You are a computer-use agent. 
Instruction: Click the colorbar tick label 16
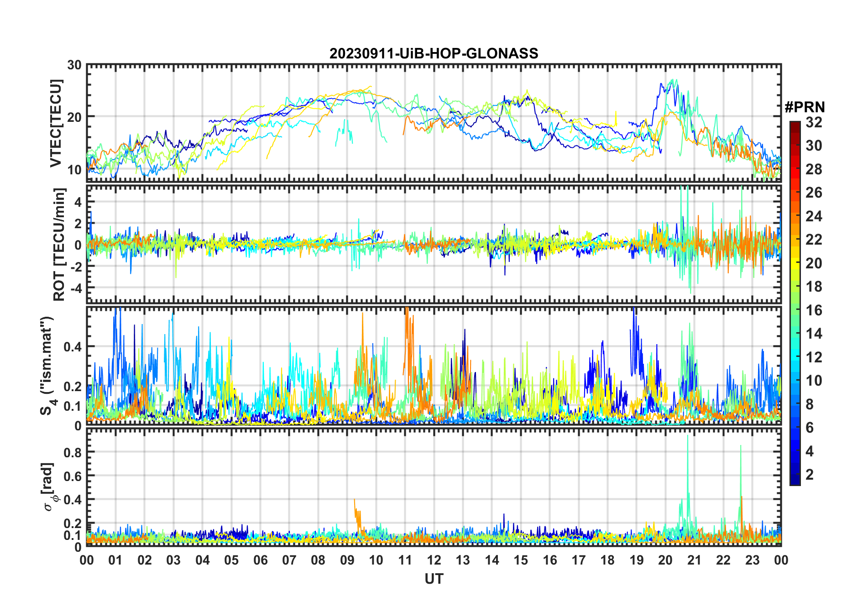[814, 310]
